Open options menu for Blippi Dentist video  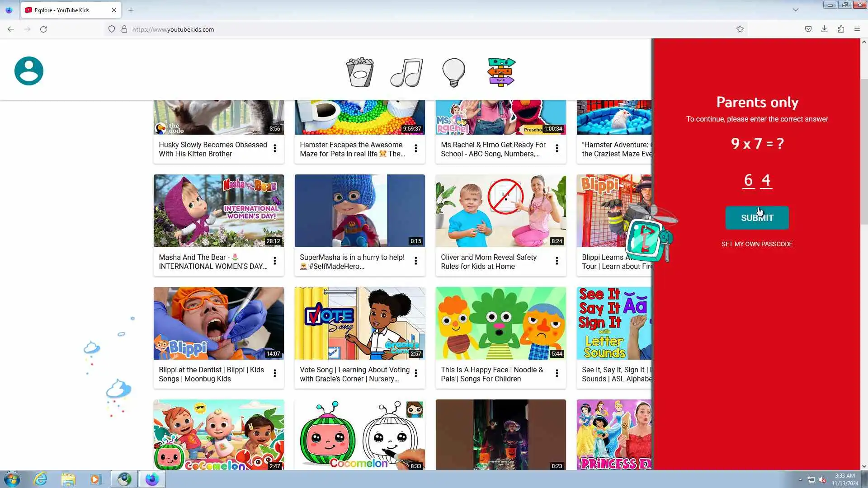pos(275,373)
